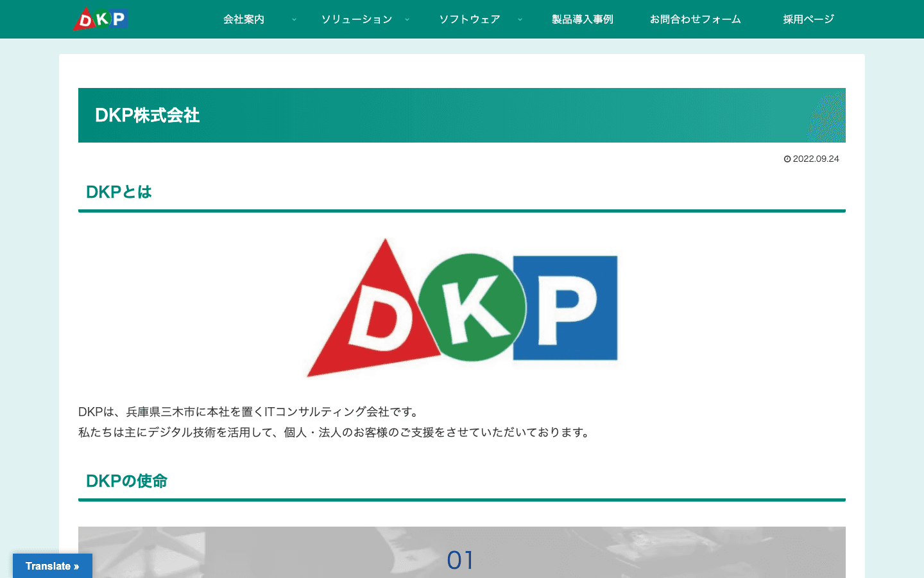
Task: Click the clock icon beside 2022.09.24
Action: (x=787, y=159)
